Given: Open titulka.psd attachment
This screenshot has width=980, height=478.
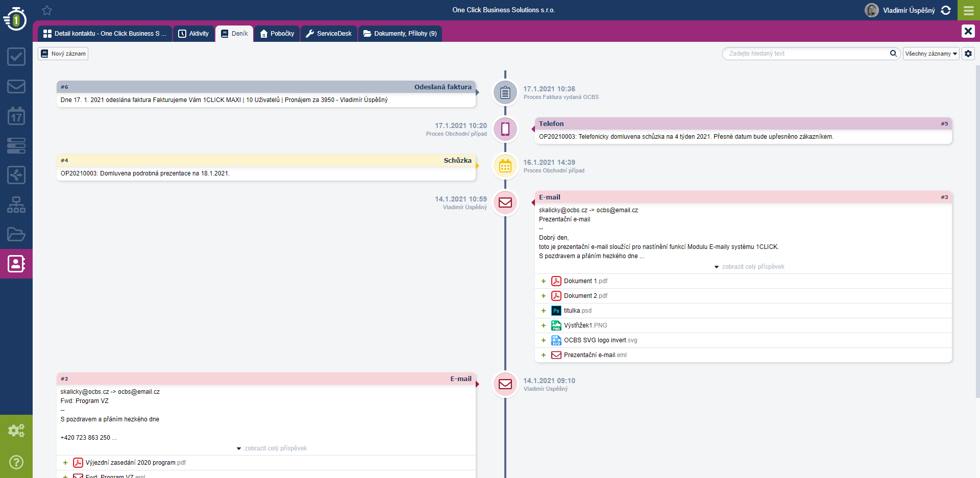Looking at the screenshot, I should point(578,311).
